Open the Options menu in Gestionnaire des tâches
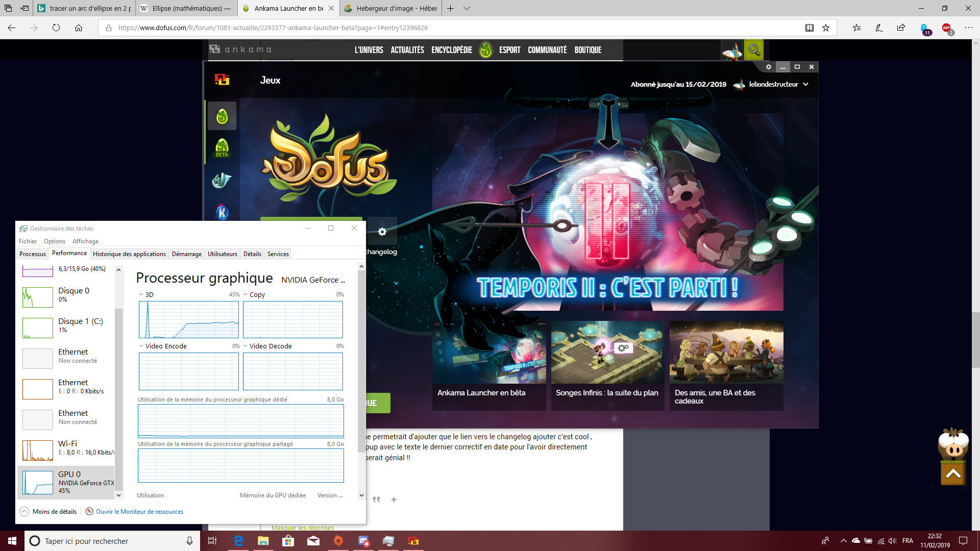 point(54,241)
